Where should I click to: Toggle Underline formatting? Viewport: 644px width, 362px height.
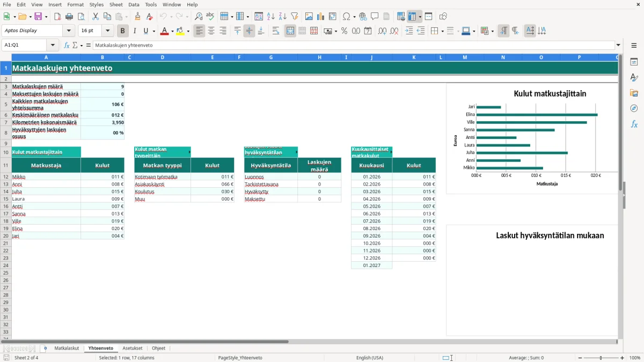[145, 31]
